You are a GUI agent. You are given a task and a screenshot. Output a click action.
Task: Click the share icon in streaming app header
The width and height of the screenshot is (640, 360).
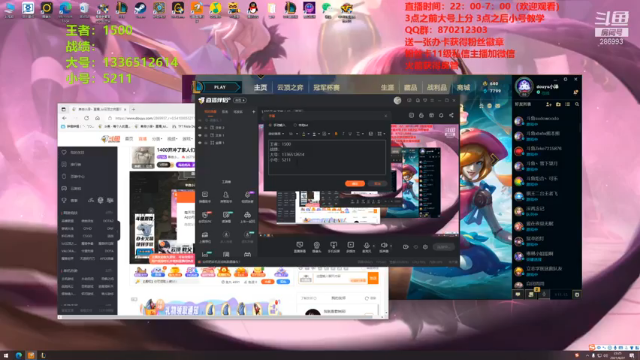click(x=451, y=116)
